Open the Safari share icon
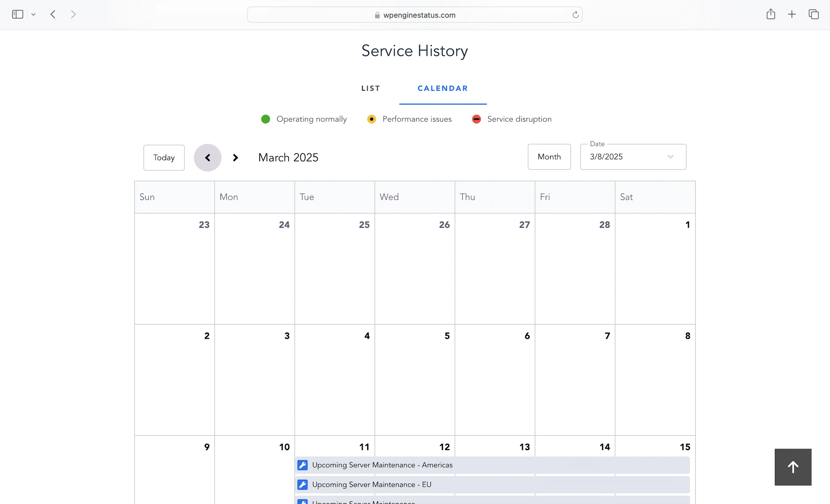The height and width of the screenshot is (504, 830). (x=771, y=14)
